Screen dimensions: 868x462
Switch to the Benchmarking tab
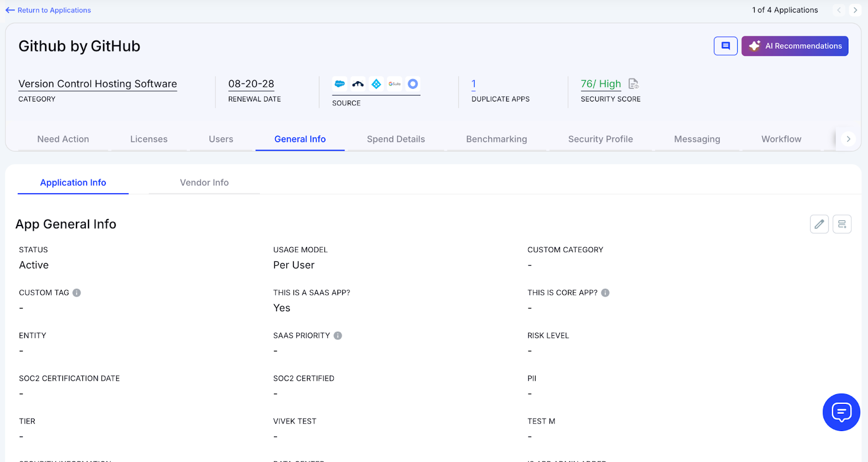coord(496,139)
